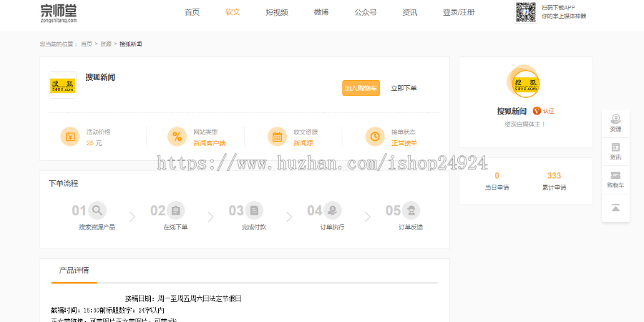Click the app download QR code
The width and height of the screenshot is (644, 322).
click(x=526, y=12)
